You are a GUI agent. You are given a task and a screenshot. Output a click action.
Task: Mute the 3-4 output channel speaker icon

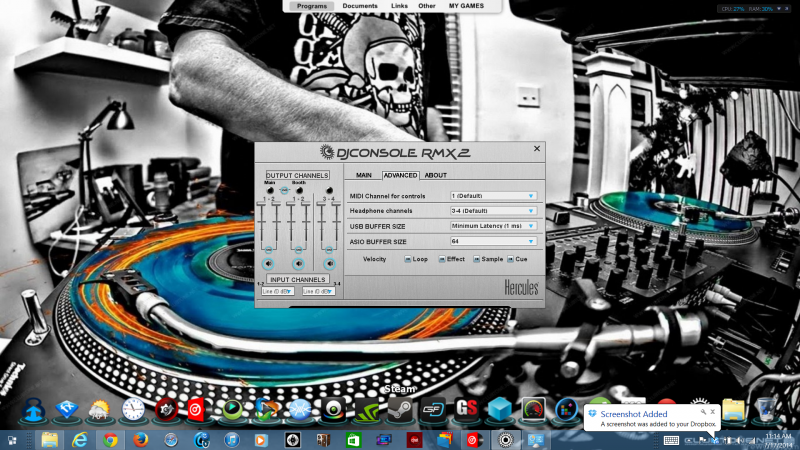328,265
